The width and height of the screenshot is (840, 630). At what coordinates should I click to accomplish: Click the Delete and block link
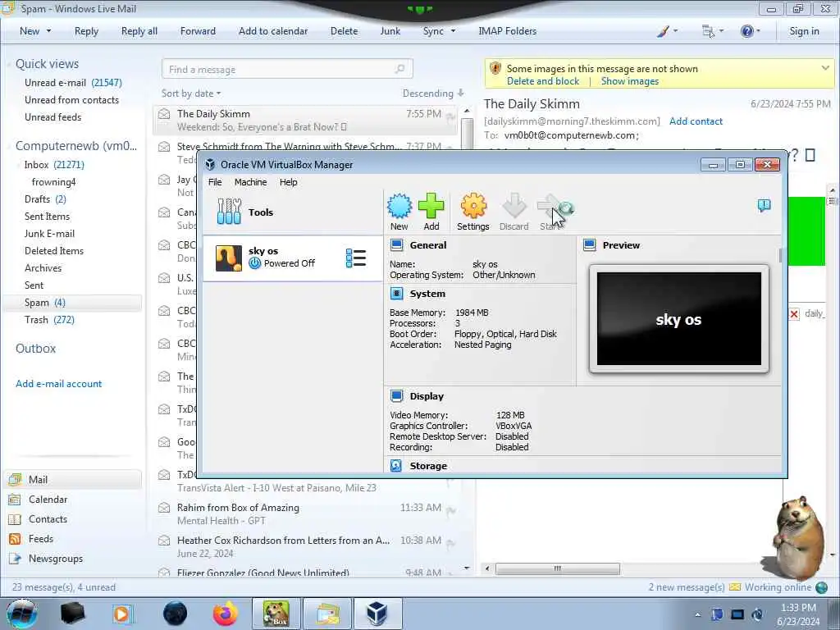[543, 81]
